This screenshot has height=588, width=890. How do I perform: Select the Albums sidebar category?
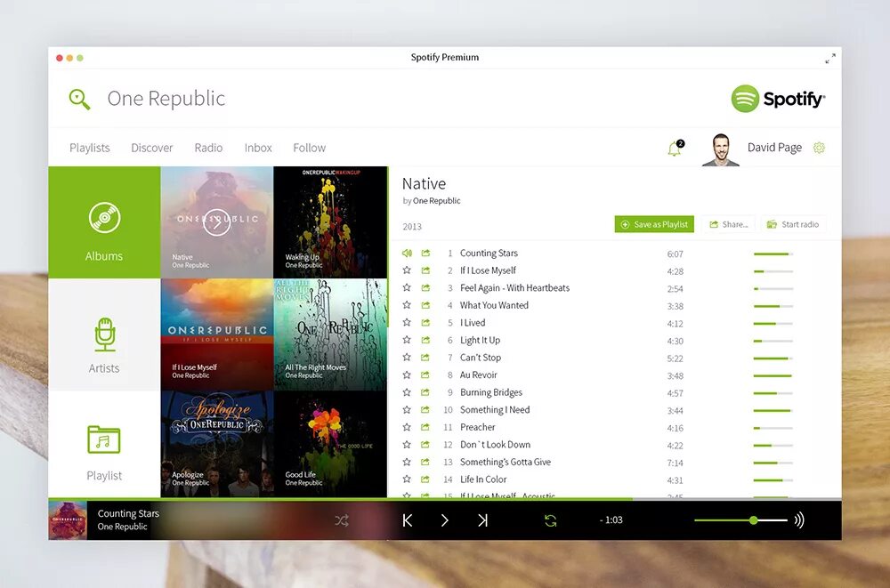(104, 222)
